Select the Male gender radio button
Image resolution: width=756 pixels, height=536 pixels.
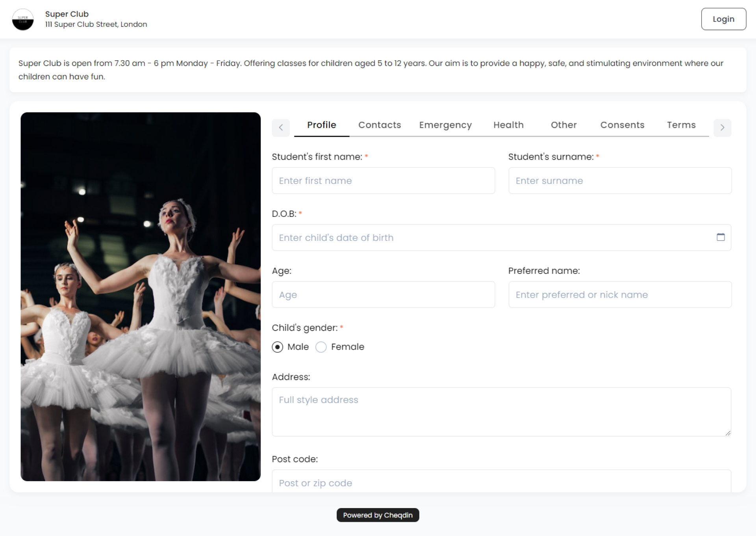point(278,347)
